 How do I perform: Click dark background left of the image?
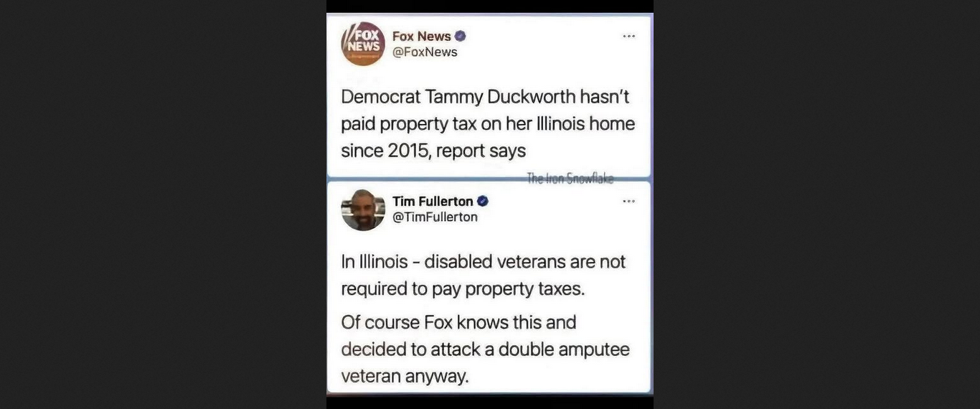pos(163,204)
